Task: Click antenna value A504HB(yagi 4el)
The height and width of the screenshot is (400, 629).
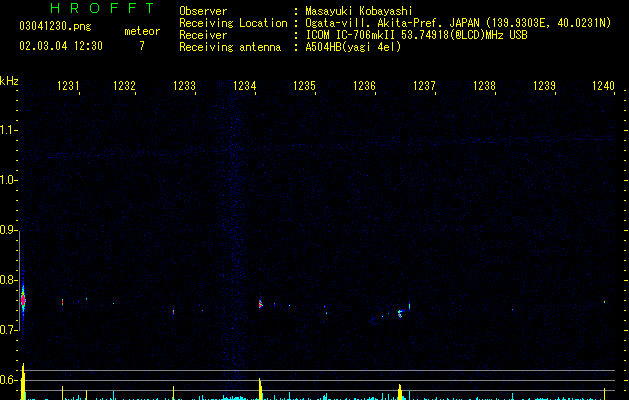Action: click(x=353, y=47)
